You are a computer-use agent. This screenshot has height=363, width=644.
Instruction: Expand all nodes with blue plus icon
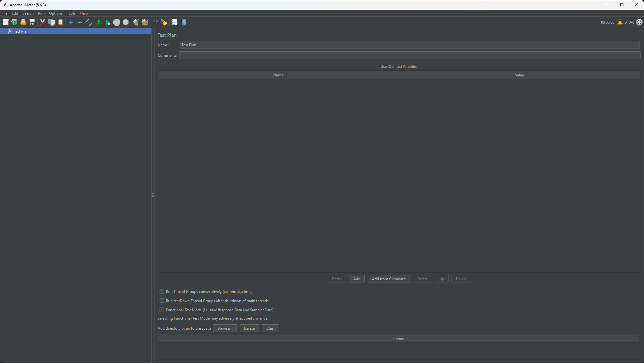pos(71,22)
